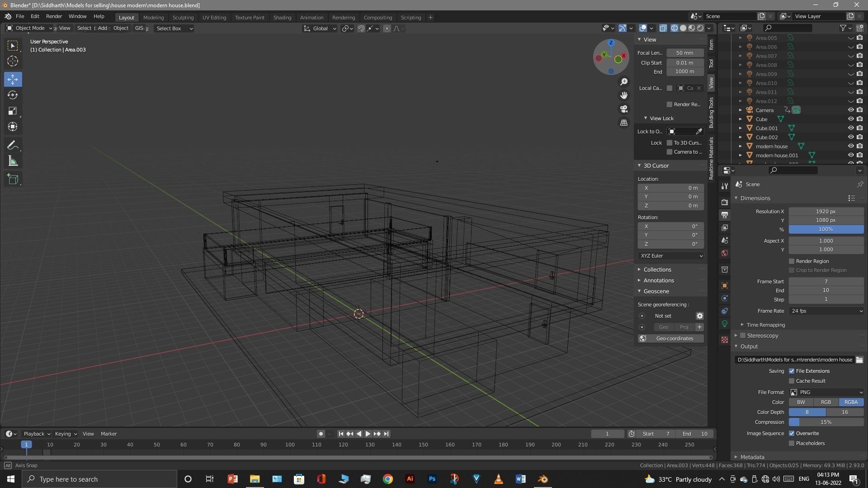
Task: Toggle X-ray display in header
Action: pyautogui.click(x=663, y=28)
